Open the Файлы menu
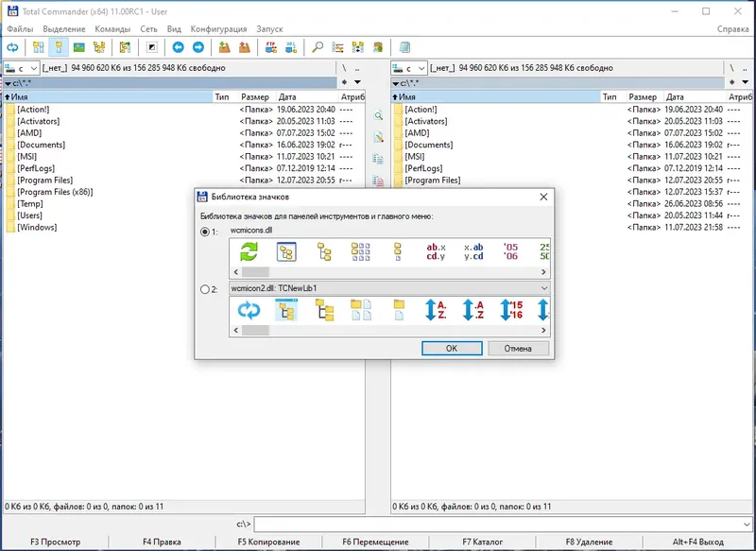Viewport: 756px width, 551px height. pyautogui.click(x=20, y=29)
